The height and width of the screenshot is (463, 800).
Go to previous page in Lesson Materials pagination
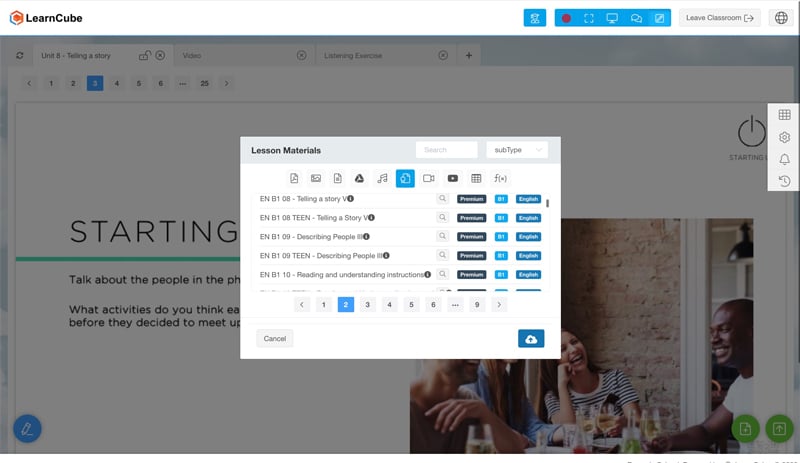[302, 305]
